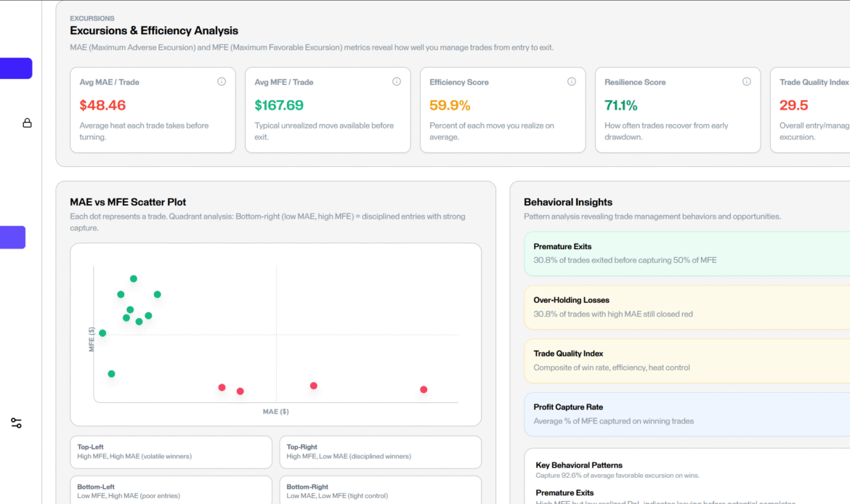The width and height of the screenshot is (850, 504).
Task: Click the lower purple sidebar button
Action: pos(13,237)
